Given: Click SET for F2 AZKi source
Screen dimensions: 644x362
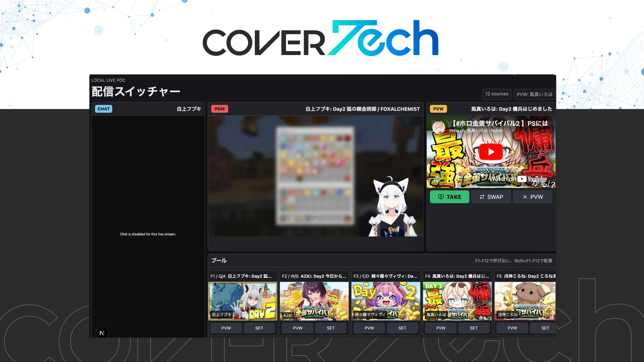Looking at the screenshot, I should 331,328.
